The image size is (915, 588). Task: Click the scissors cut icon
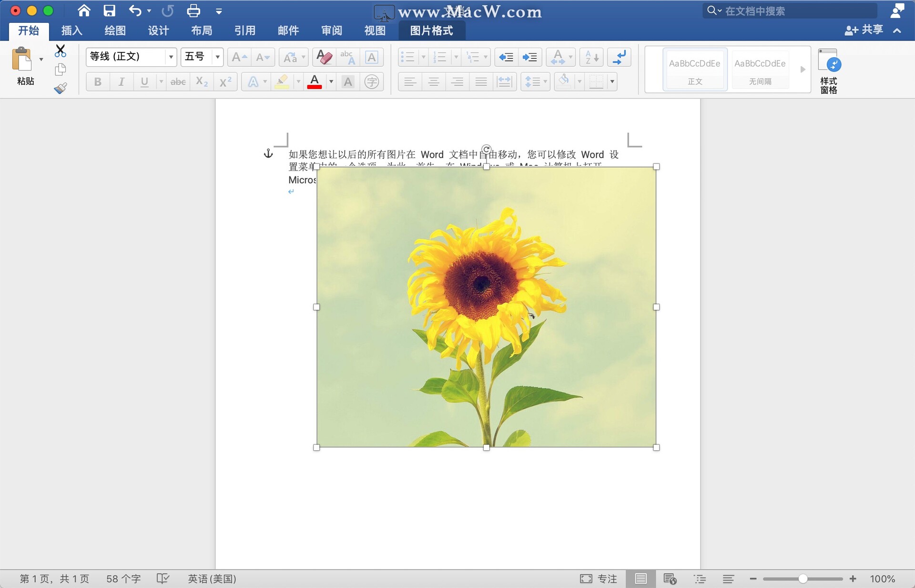61,51
